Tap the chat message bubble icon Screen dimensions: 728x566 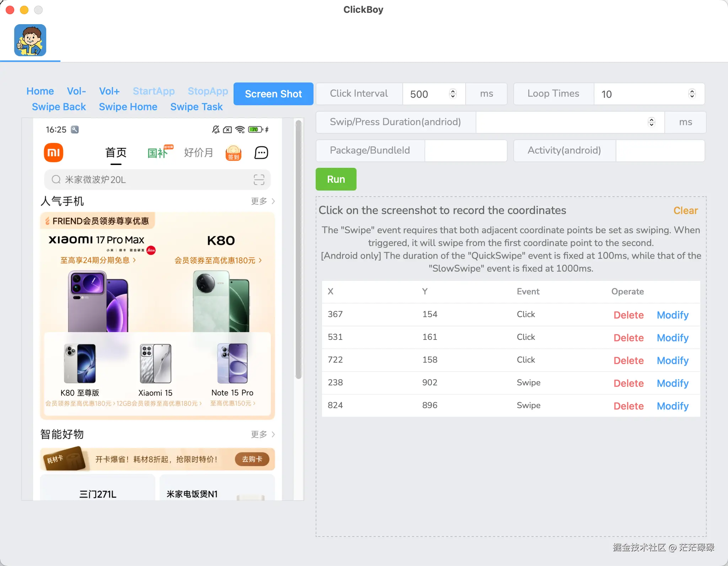pyautogui.click(x=261, y=153)
